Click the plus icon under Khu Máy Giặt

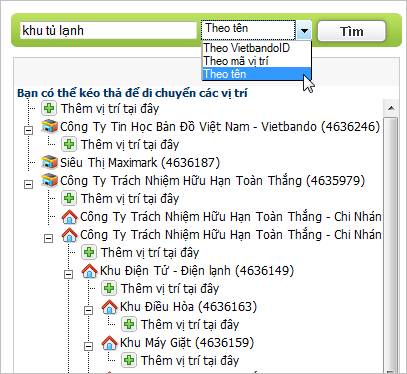[129, 360]
